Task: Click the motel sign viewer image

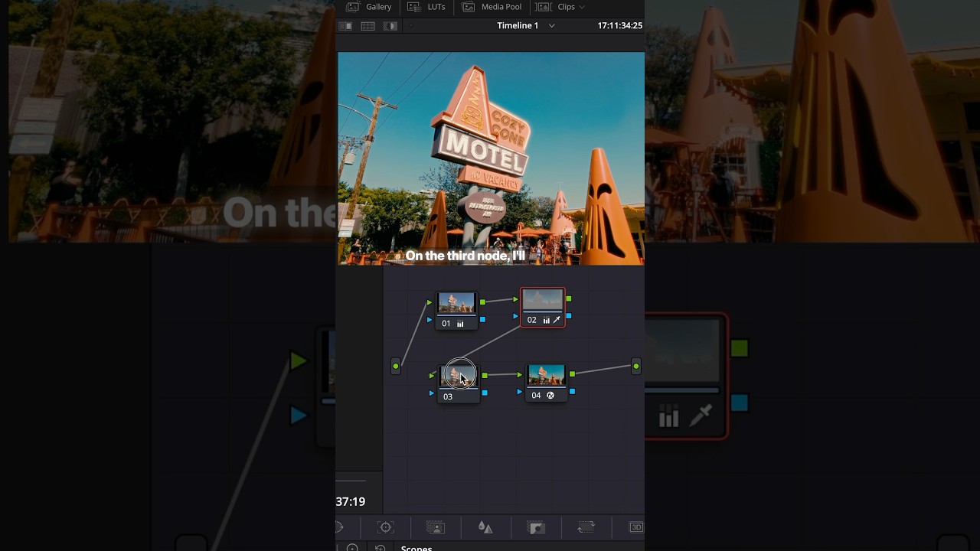Action: 491,158
